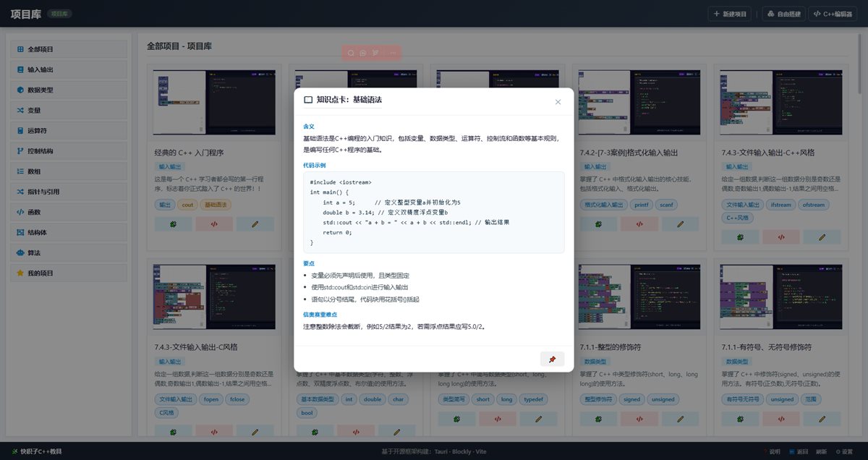The width and height of the screenshot is (868, 460).
Task: Open code icon on 7.4.3 C++风格 card
Action: tap(781, 237)
